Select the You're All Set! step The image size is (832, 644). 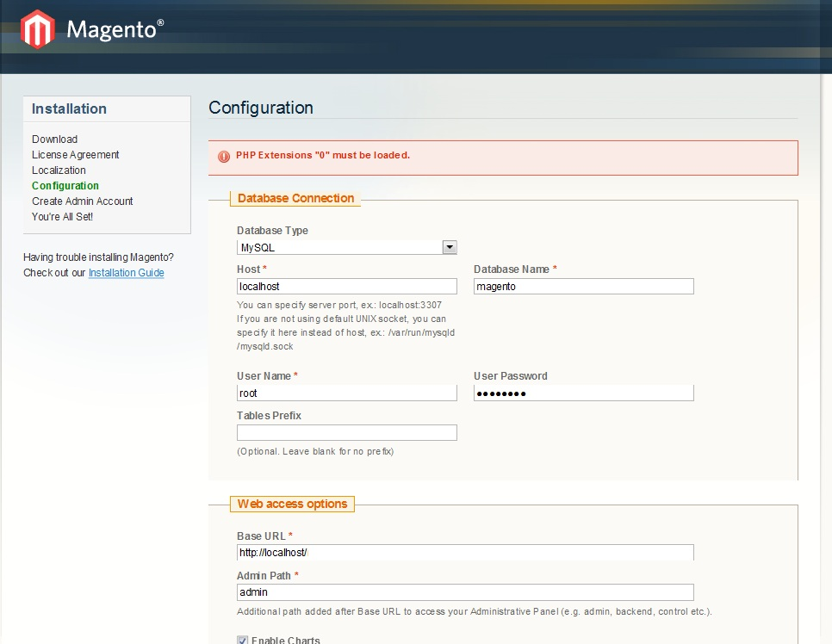(x=62, y=216)
